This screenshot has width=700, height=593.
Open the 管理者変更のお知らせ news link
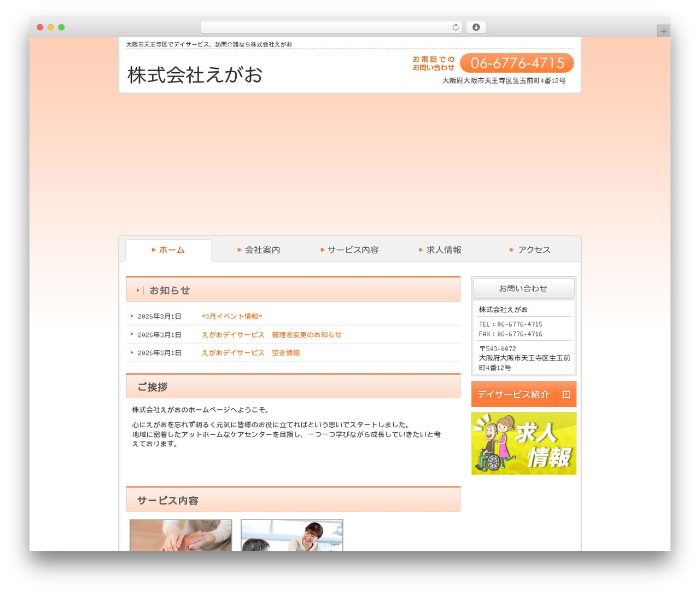271,335
